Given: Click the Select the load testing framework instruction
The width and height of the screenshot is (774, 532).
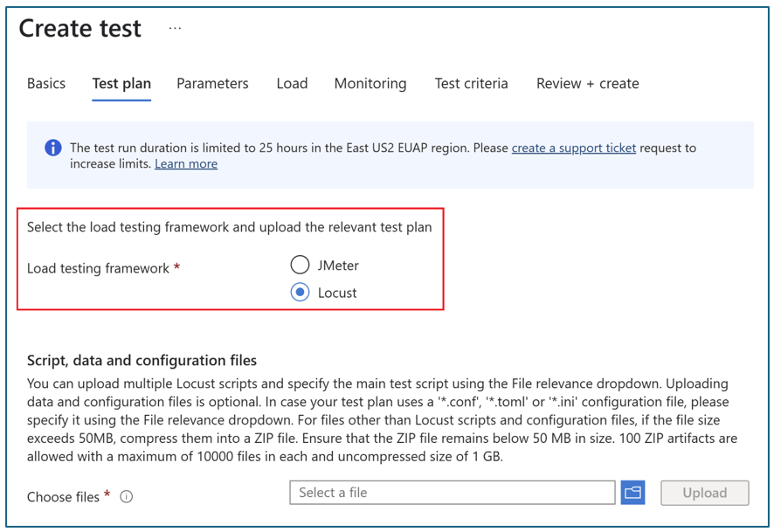Looking at the screenshot, I should (230, 227).
